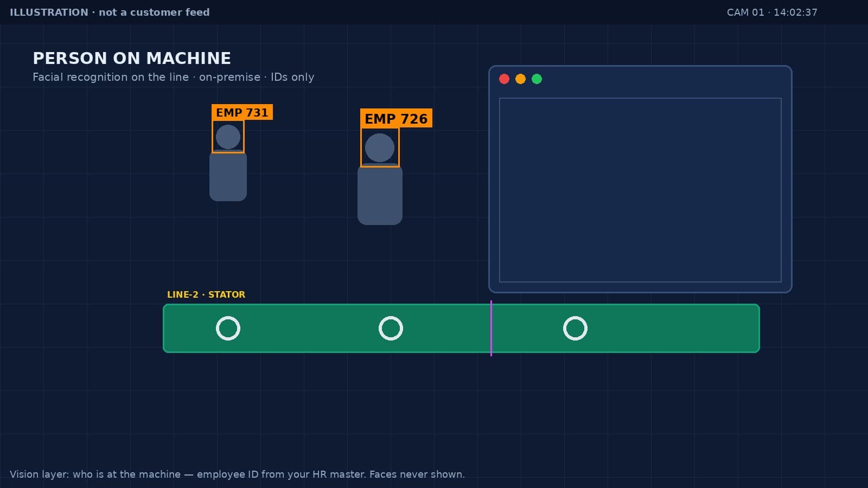Click the LINE-2 · STATOR label

[x=206, y=294]
